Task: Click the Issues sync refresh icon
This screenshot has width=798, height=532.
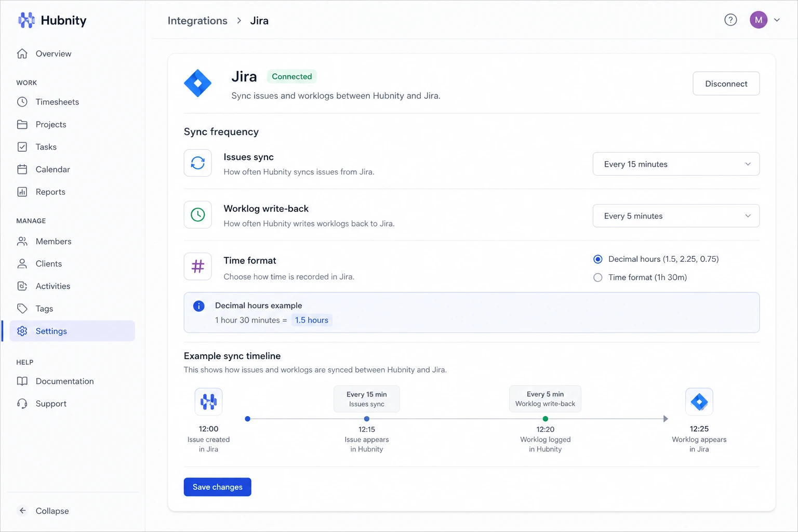Action: point(198,163)
